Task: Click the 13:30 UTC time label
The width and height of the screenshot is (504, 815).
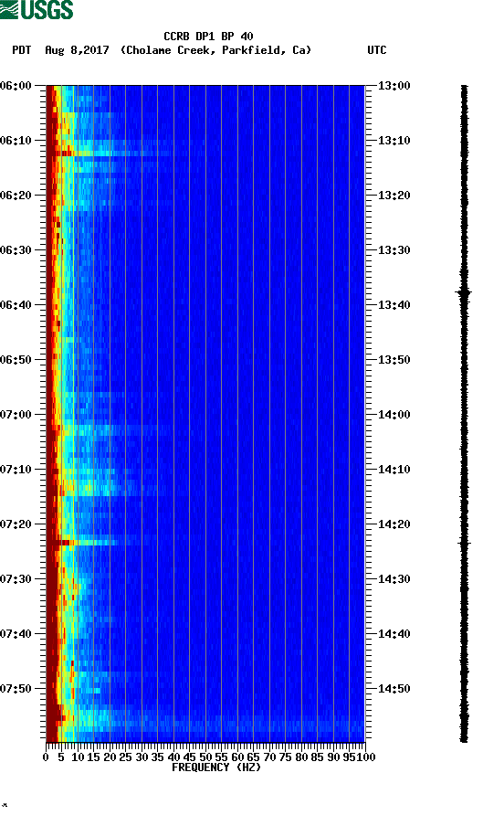Action: tap(394, 250)
